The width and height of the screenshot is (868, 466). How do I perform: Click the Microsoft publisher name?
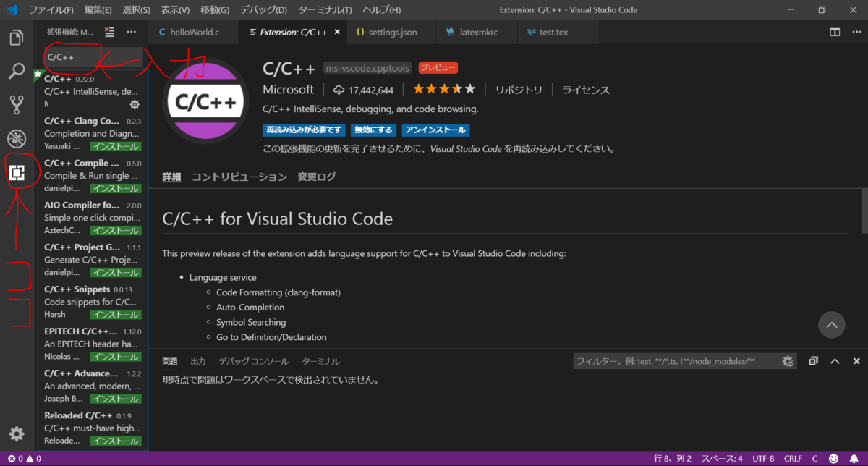288,90
